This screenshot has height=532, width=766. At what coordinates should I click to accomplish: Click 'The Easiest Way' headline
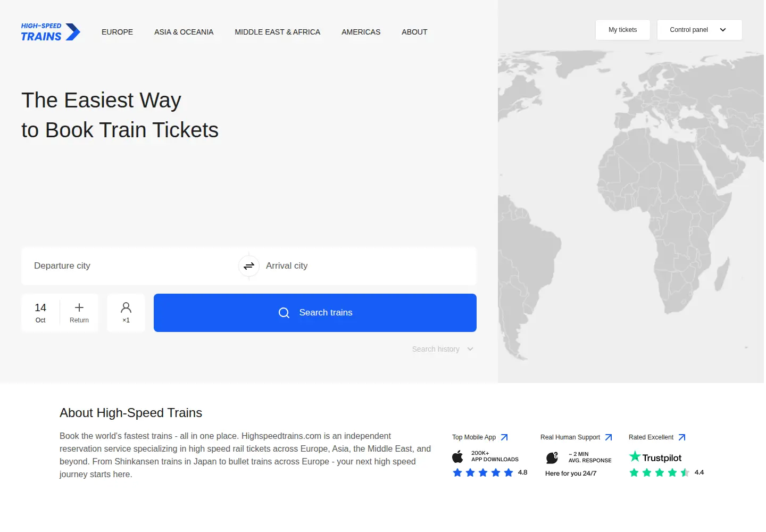click(101, 101)
